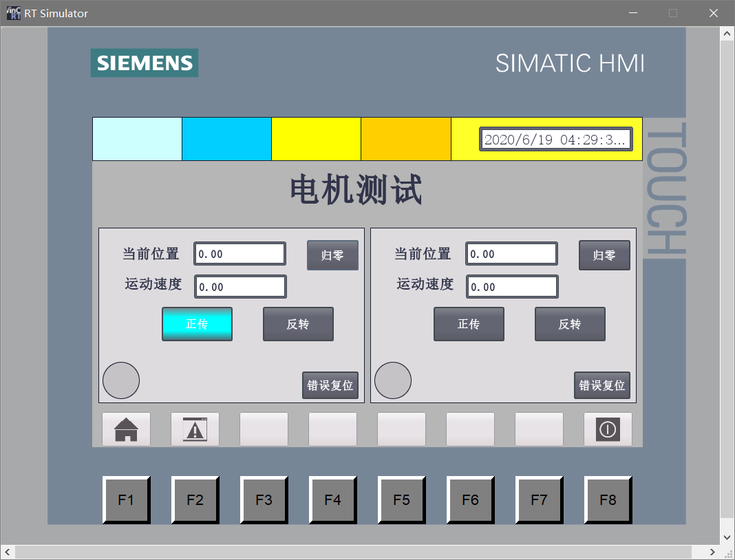
Task: Click the date and time display field
Action: [555, 140]
